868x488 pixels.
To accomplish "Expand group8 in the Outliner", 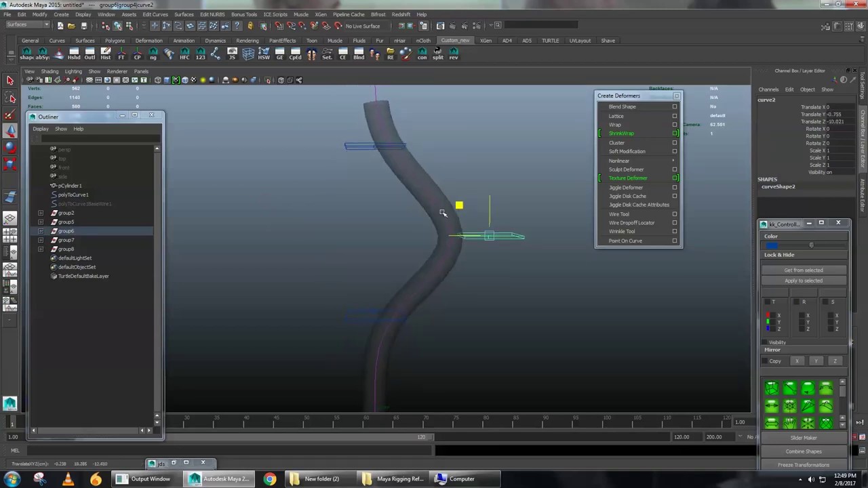I will point(41,249).
